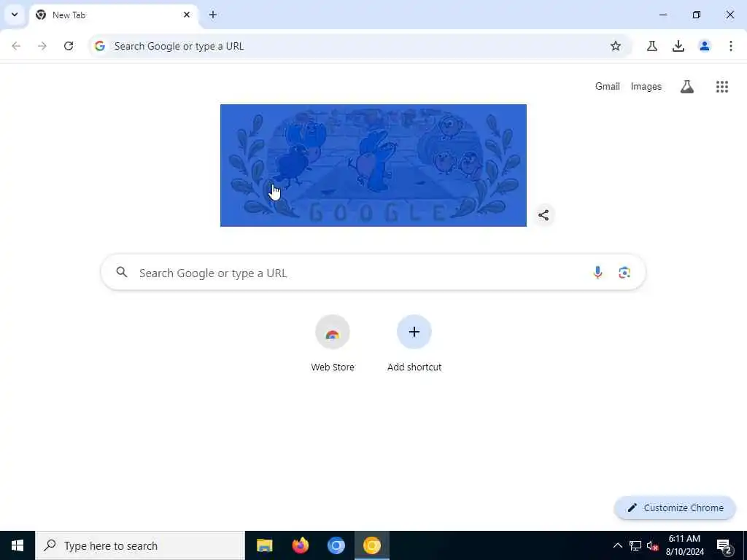Click the Customize Chrome button
This screenshot has height=560, width=747.
point(675,507)
